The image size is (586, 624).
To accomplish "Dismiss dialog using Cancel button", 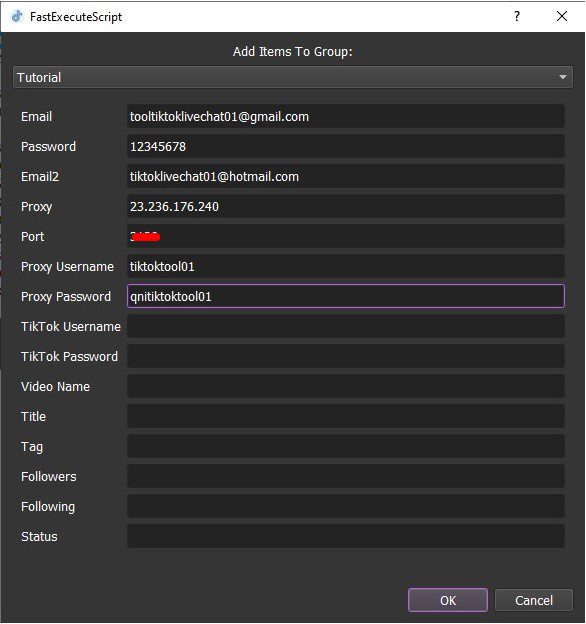I will 534,600.
